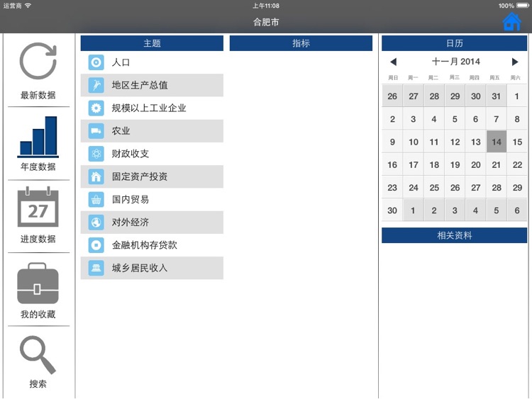The height and width of the screenshot is (399, 532).
Task: Select the 农业 theme label
Action: click(121, 131)
